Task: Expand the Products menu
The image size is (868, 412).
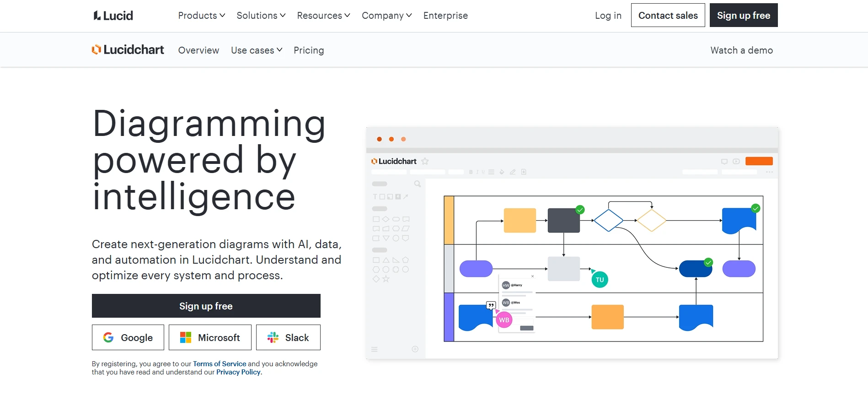Action: (x=202, y=16)
